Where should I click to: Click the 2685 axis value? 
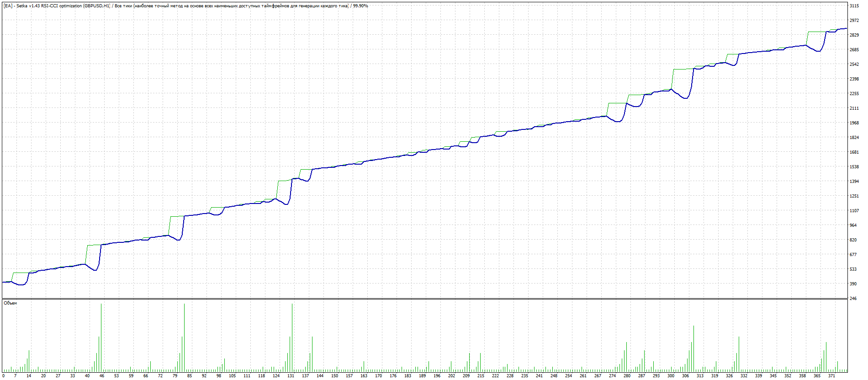(x=854, y=50)
